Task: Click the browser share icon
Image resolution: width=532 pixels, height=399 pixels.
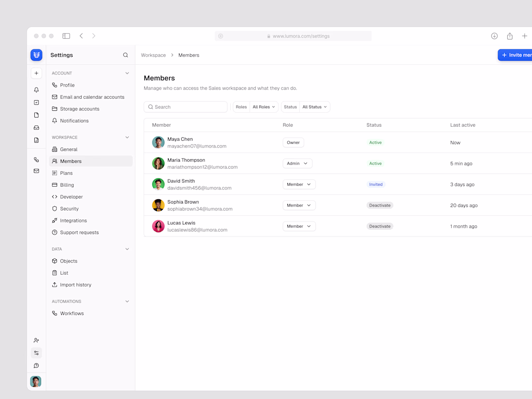Action: tap(510, 36)
